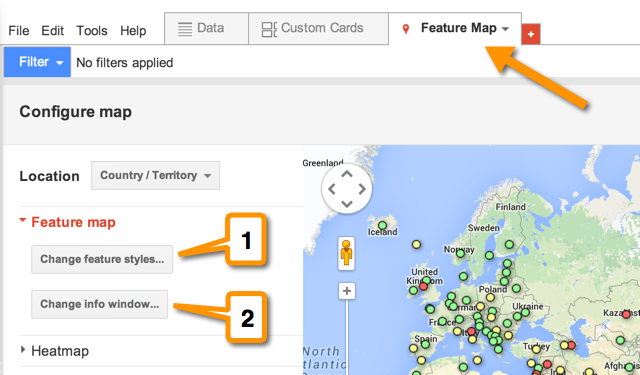
Task: Click the Greenland map label
Action: coord(322,163)
